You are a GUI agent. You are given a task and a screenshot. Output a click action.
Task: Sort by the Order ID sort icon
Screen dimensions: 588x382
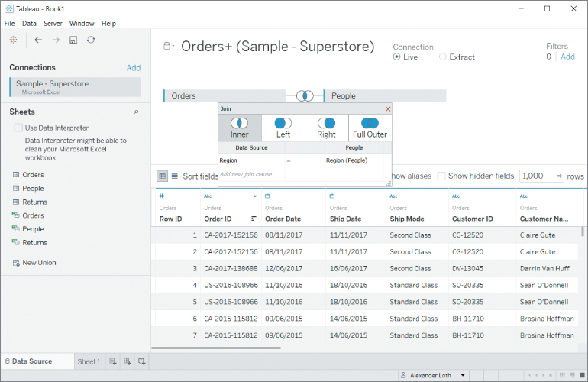254,219
